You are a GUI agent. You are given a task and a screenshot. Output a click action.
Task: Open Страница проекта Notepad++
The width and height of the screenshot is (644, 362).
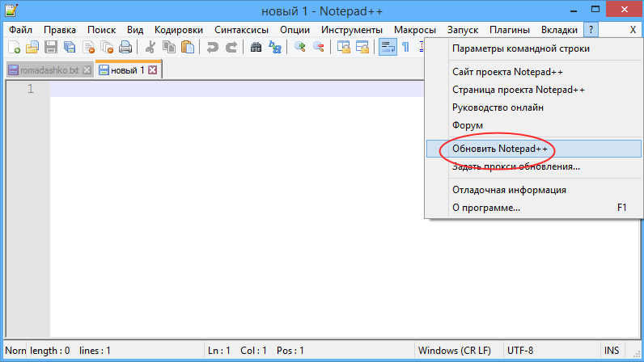(534, 90)
